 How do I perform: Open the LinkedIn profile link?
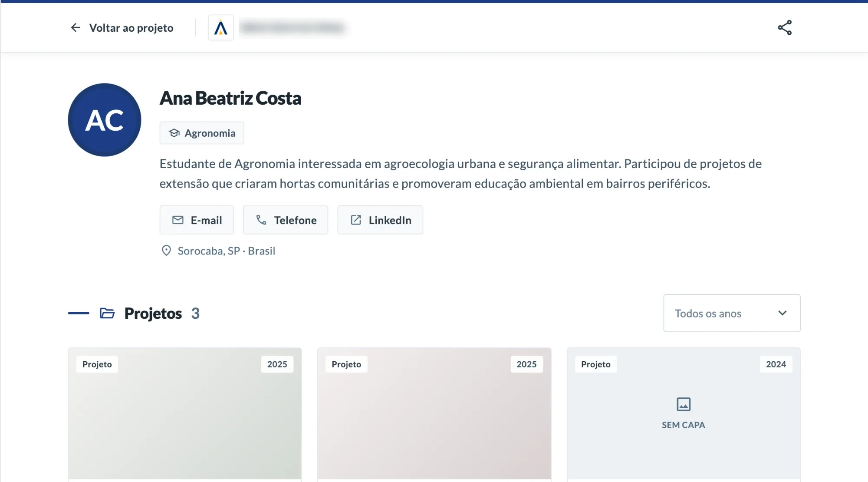point(380,220)
